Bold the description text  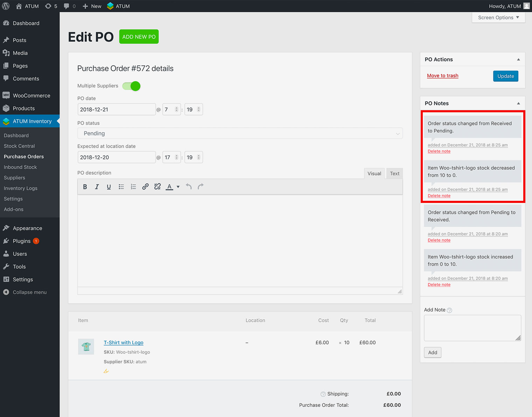(85, 187)
